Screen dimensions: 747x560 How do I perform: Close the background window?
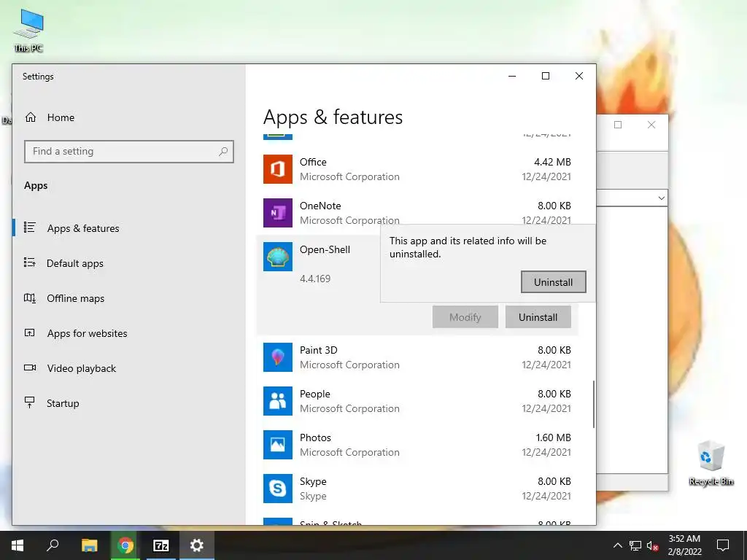[x=651, y=125]
